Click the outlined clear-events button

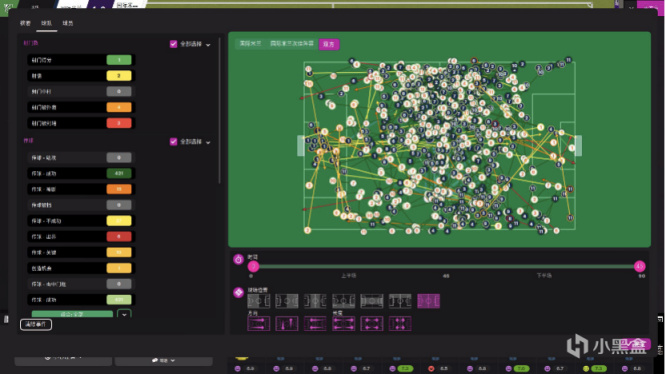[x=36, y=324]
